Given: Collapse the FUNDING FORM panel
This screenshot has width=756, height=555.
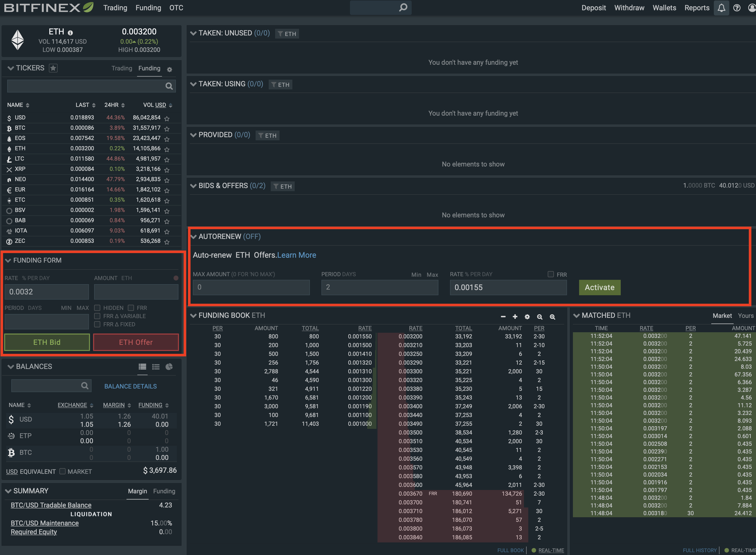Looking at the screenshot, I should (8, 260).
